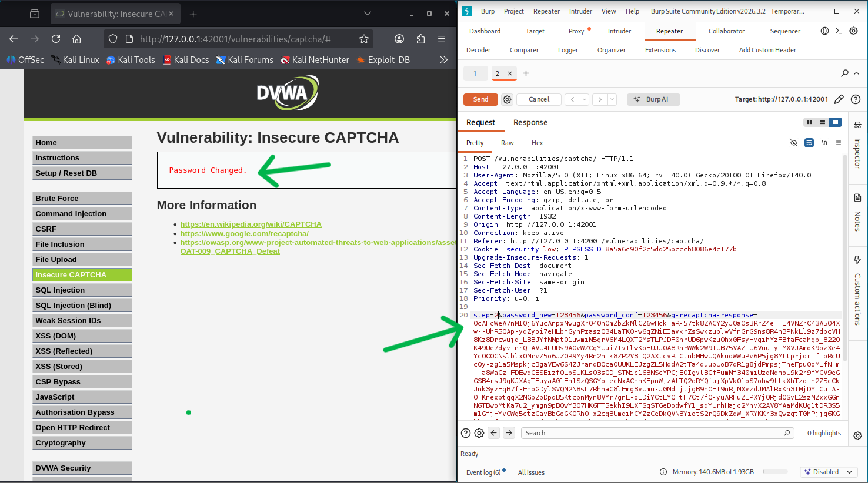Open the Intruder menu in Burp menubar

tap(580, 11)
